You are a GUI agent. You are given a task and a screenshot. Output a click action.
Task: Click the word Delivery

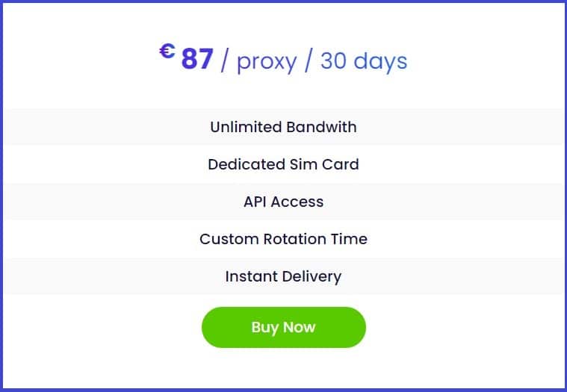(312, 277)
